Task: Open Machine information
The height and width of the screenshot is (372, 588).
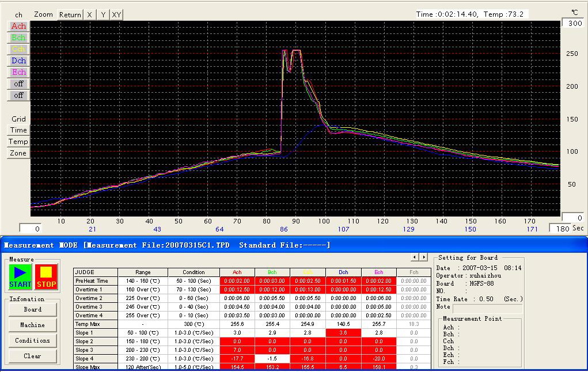Action: [33, 325]
